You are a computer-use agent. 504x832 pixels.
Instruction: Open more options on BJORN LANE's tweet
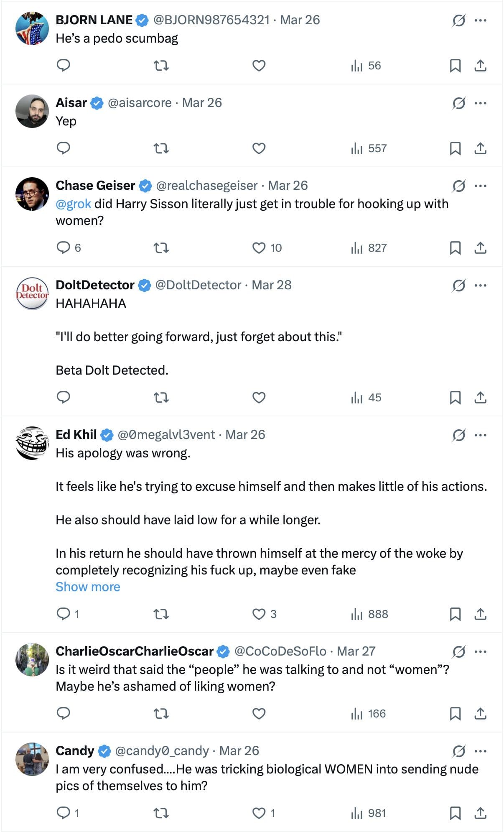[x=481, y=20]
